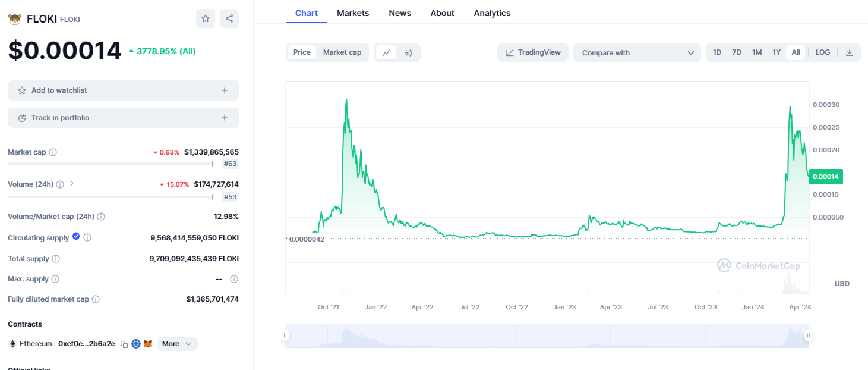Screen dimensions: 868x370
Task: Click the left range slider handle
Action: click(286, 335)
